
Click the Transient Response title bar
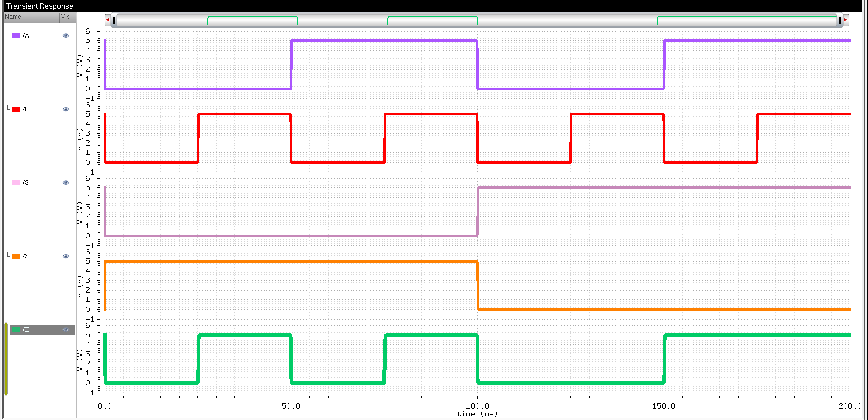[434, 6]
